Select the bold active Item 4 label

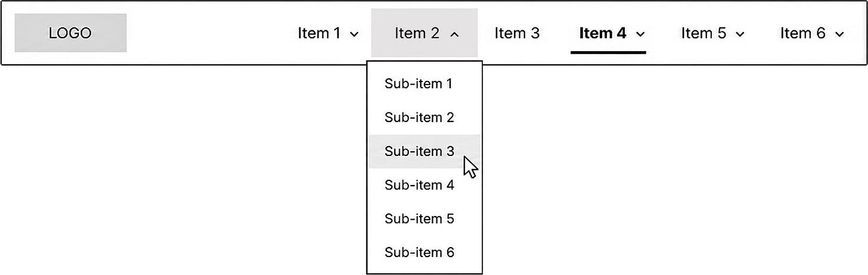(603, 33)
